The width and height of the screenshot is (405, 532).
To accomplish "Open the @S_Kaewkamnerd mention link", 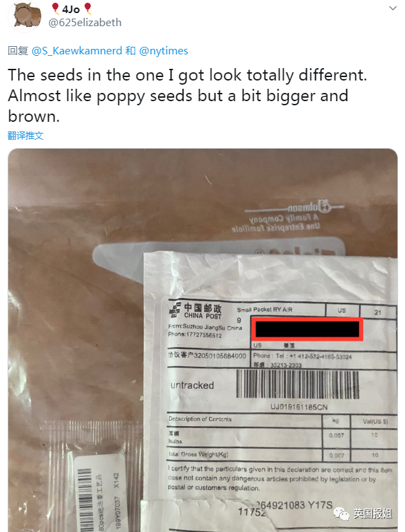I will (x=77, y=51).
